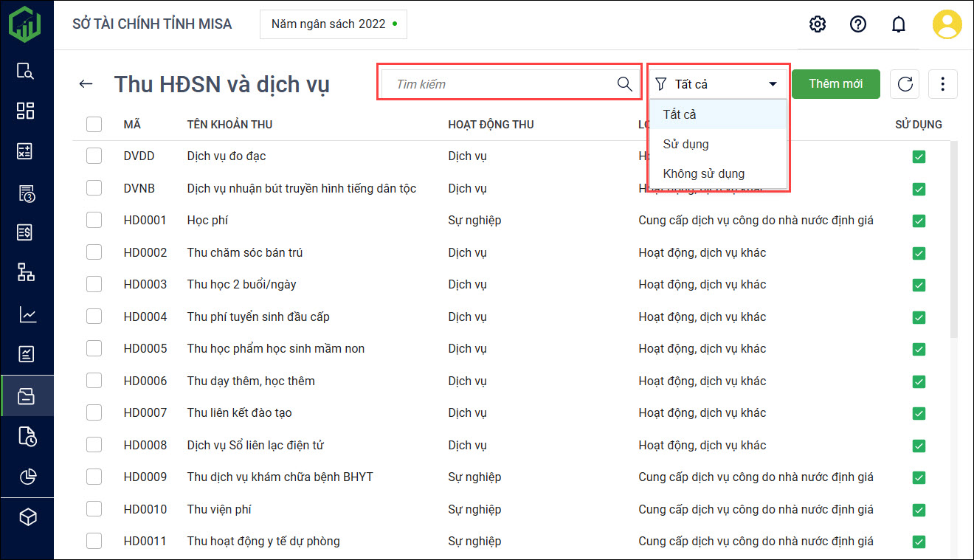Open the pie chart sidebar icon
Screen dimensions: 974x560
[x=27, y=477]
